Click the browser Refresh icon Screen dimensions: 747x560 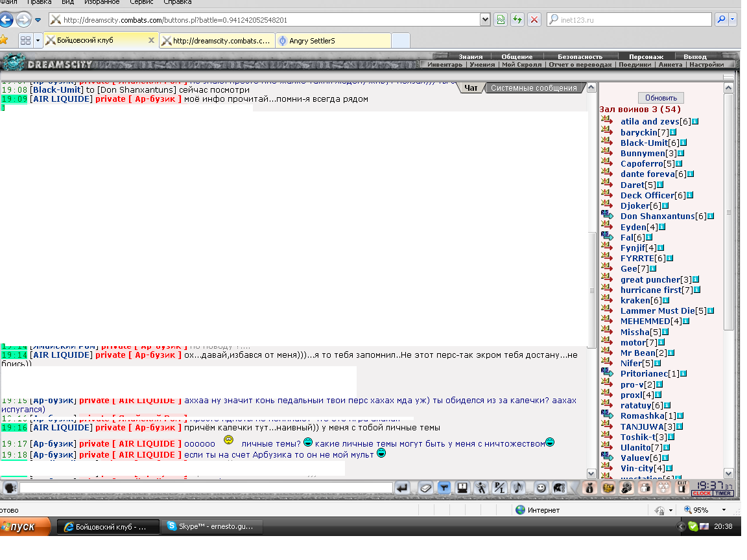point(517,20)
